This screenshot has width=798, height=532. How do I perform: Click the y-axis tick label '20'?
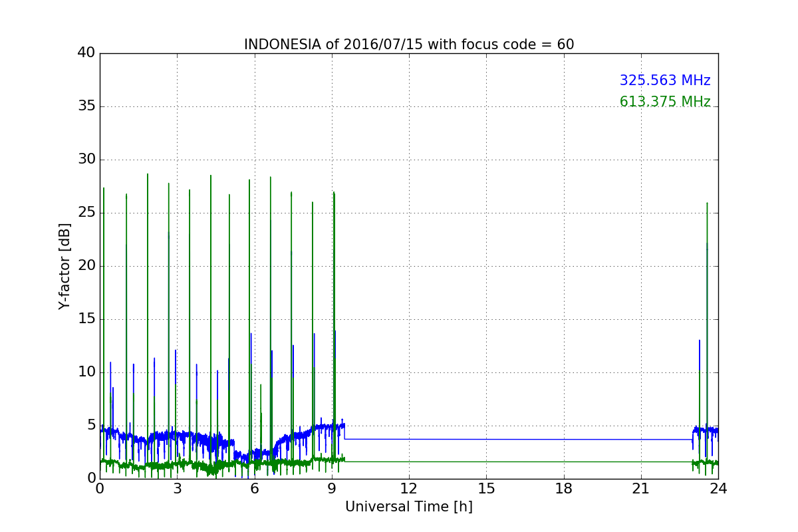point(87,266)
